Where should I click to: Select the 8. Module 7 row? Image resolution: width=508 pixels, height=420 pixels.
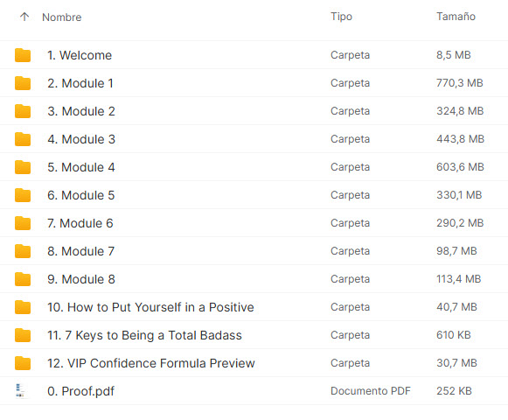(x=254, y=251)
